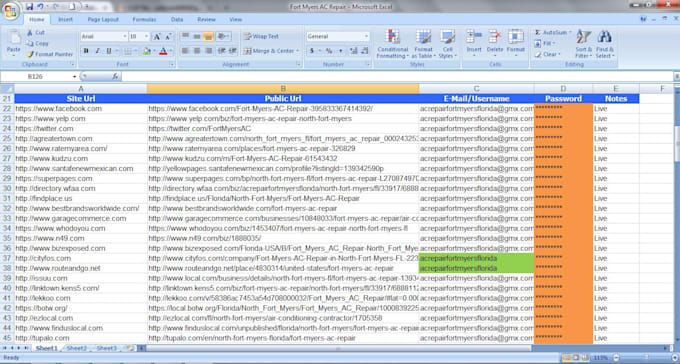Open the Name Box dropdown arrow

(75, 76)
